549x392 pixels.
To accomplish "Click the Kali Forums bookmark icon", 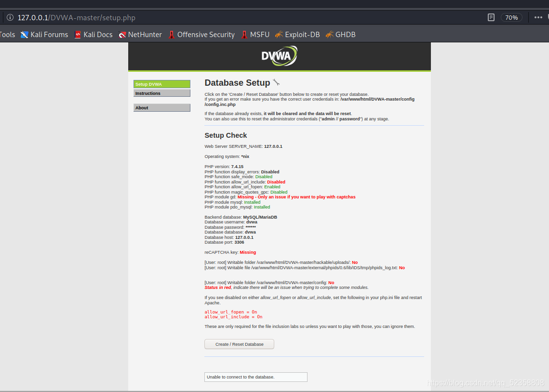I will coord(24,35).
